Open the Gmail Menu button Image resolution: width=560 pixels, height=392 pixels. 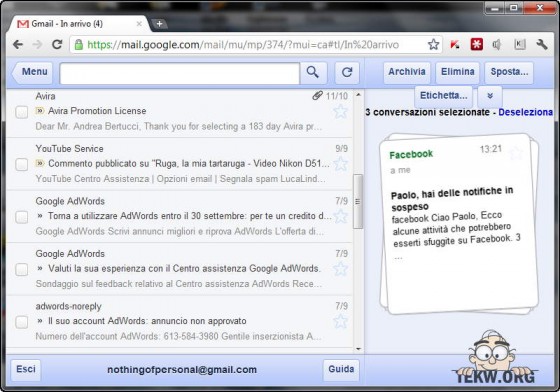point(32,73)
